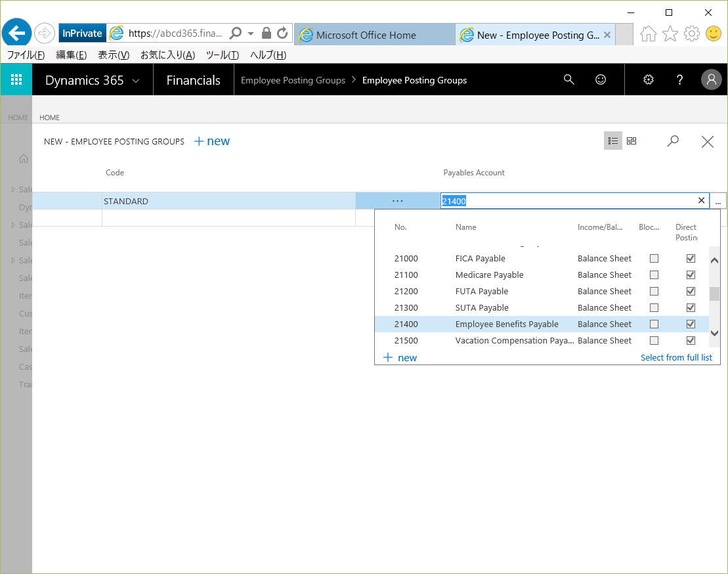
Task: Open the browser home page icon
Action: (648, 33)
